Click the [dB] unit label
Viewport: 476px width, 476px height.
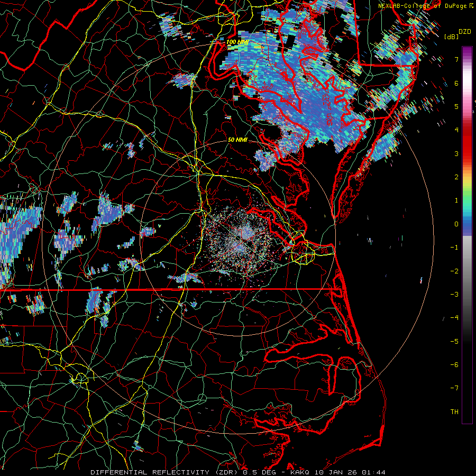452,36
